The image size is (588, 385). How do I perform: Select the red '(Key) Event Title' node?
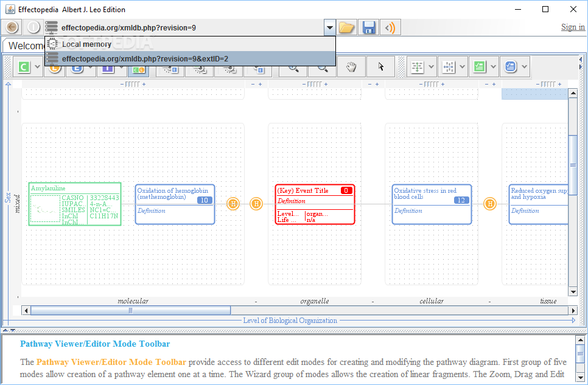(315, 204)
